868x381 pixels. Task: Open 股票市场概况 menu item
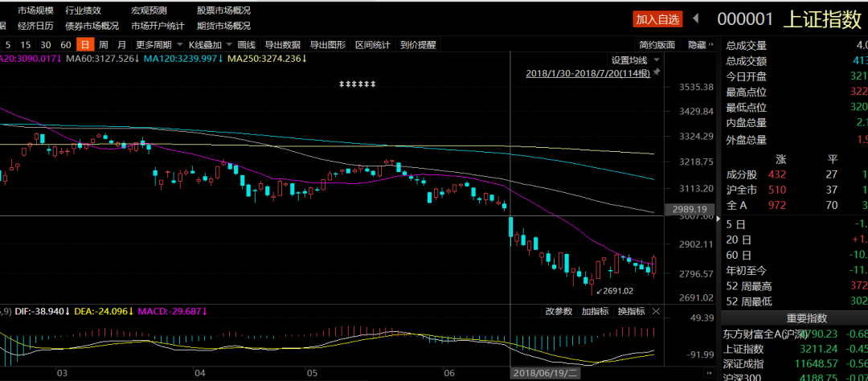pyautogui.click(x=223, y=10)
